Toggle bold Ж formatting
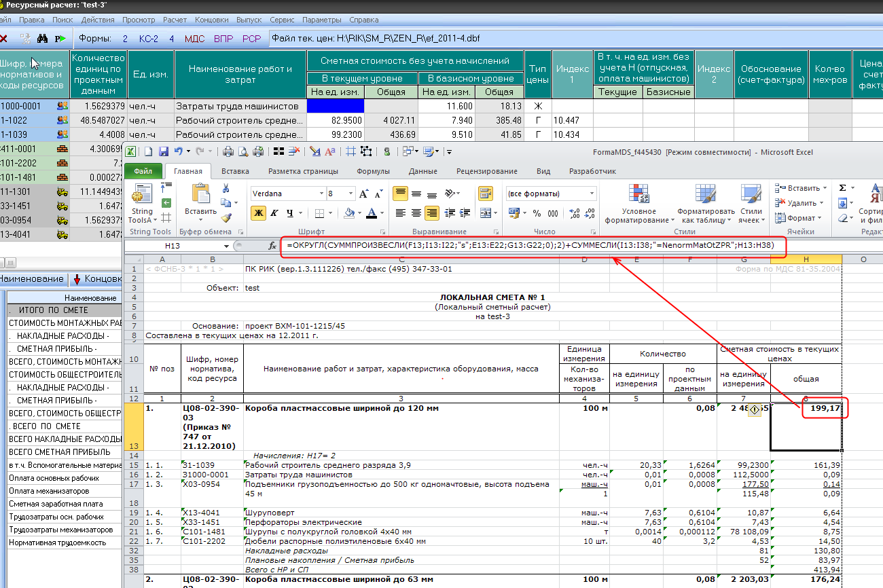This screenshot has height=588, width=883. point(258,213)
